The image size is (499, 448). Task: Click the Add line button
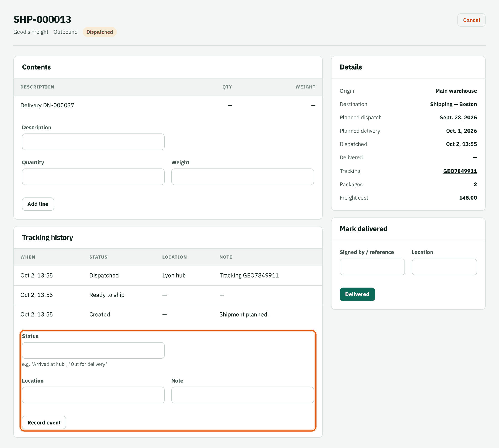click(38, 204)
